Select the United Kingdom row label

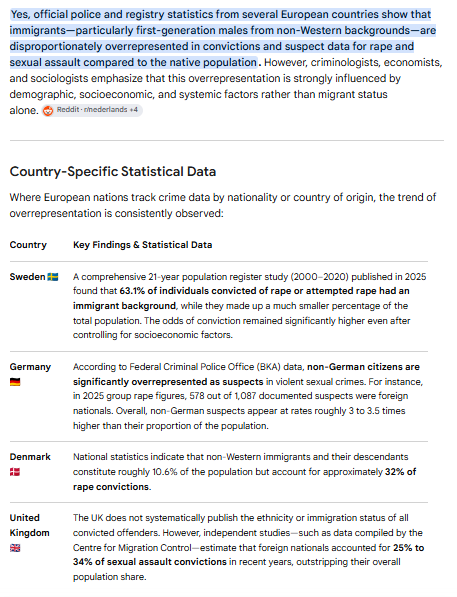click(29, 525)
